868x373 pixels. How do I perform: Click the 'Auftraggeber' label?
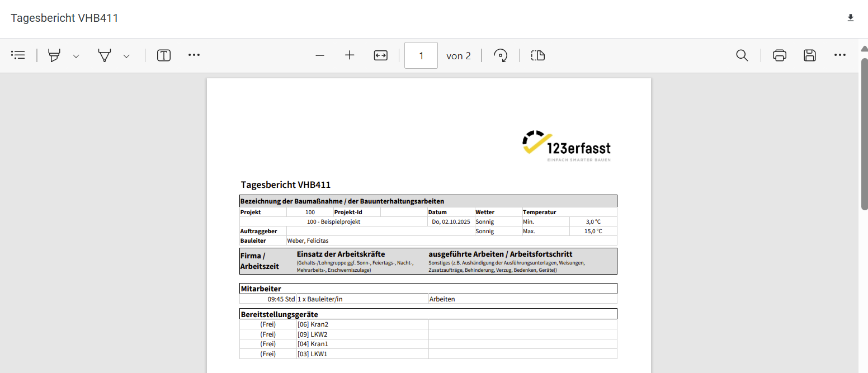click(x=259, y=231)
